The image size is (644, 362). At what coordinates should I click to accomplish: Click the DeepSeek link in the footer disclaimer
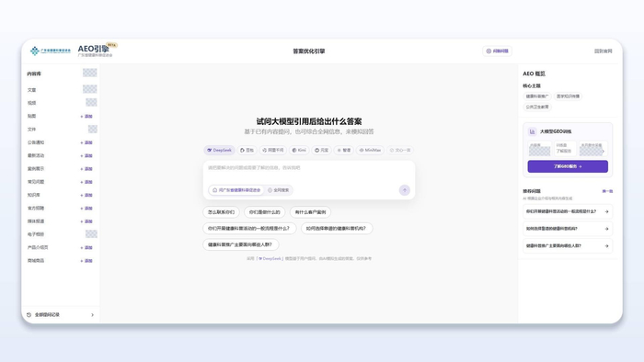(x=270, y=259)
